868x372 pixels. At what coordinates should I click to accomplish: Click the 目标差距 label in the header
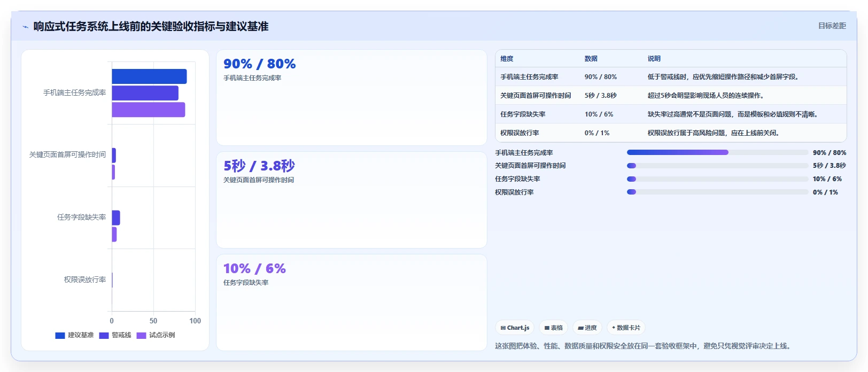click(832, 26)
